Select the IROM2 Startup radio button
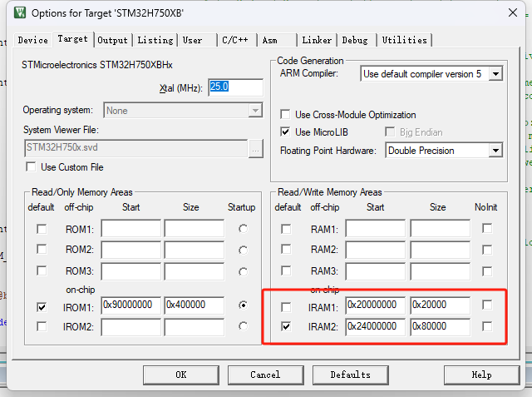Viewport: 532px width, 397px height. [243, 326]
